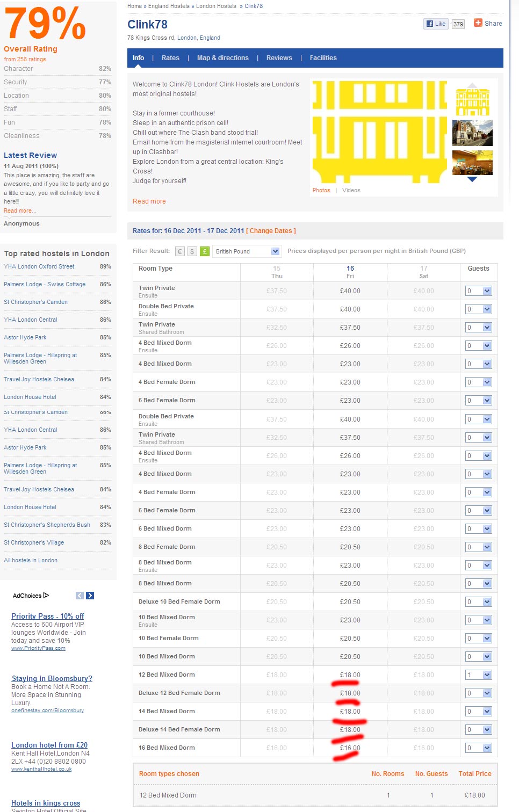
Task: Click the www.kenthallhotel.co.uk ad URL
Action: click(41, 769)
